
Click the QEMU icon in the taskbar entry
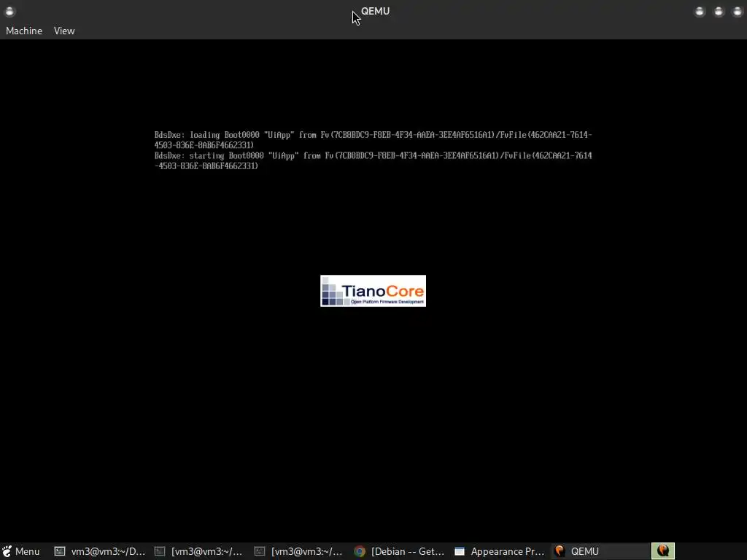coord(560,551)
